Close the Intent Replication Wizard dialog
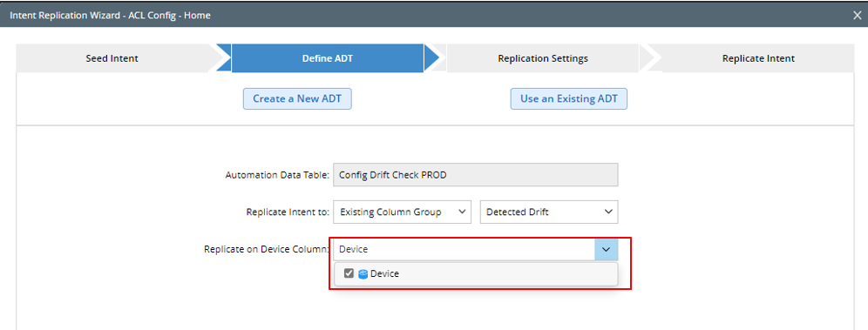Viewport: 868px width, 330px height. tap(857, 16)
